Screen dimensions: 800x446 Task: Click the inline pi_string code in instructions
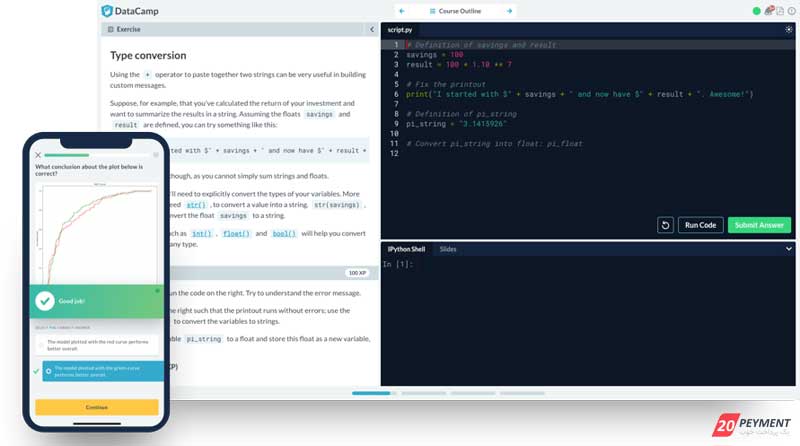pos(204,339)
